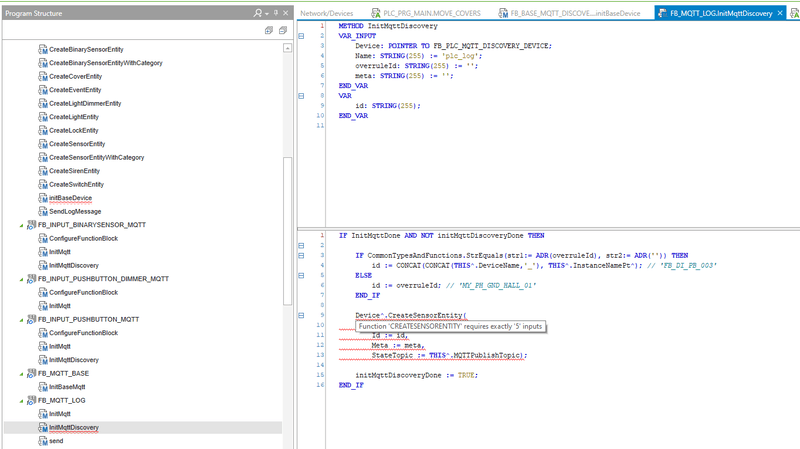Select CreateEventEntity method

coord(75,90)
